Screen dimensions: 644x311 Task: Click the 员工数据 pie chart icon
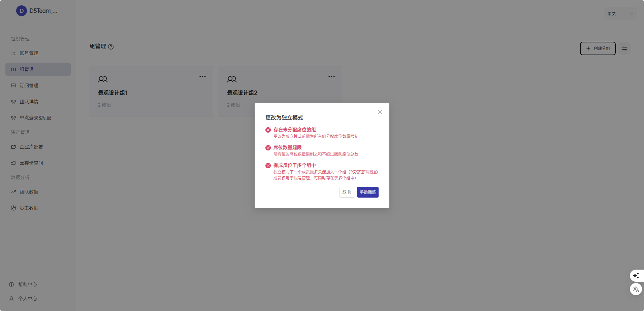(13, 208)
